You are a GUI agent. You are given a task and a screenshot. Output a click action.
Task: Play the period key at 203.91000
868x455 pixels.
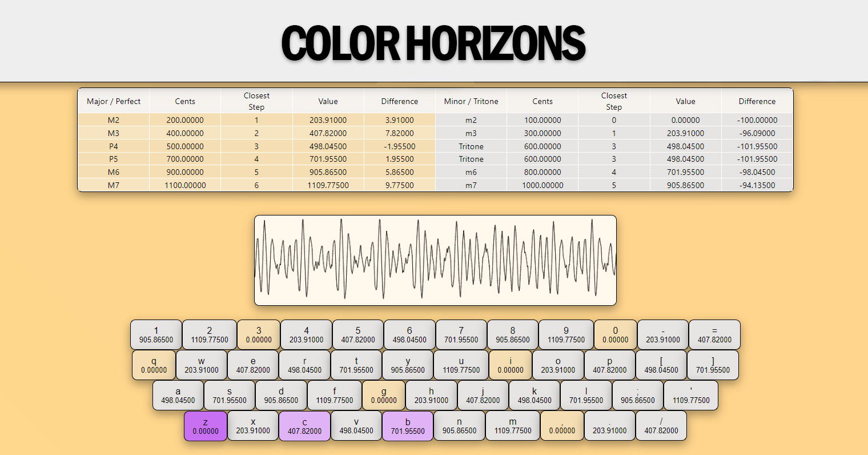(610, 426)
